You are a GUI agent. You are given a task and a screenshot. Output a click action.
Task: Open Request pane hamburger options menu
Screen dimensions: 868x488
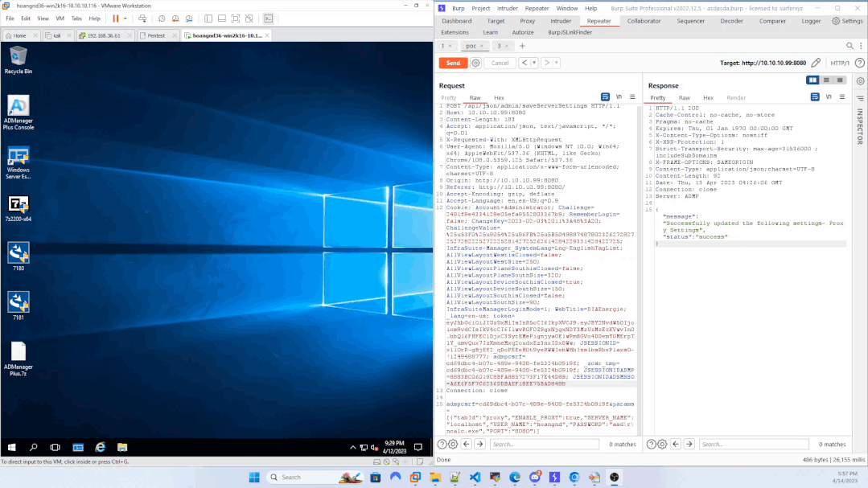click(632, 96)
